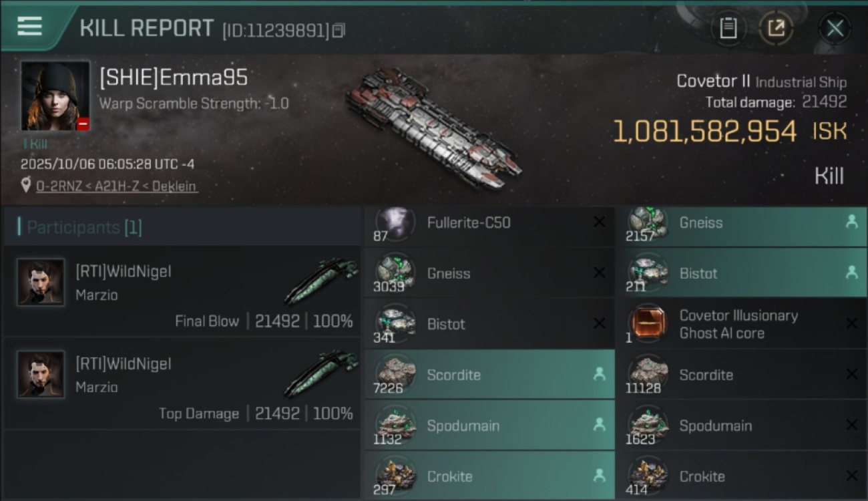Close the kill report window
This screenshot has width=868, height=501.
[x=835, y=28]
